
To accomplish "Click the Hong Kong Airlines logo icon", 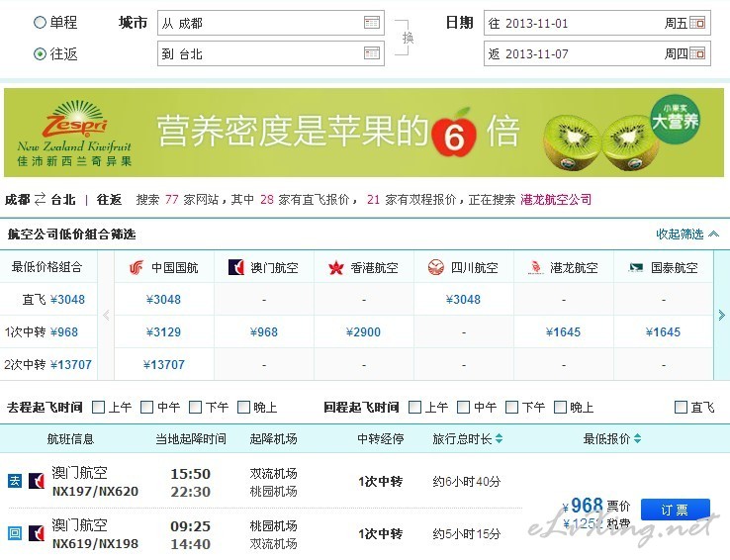I will pos(335,268).
